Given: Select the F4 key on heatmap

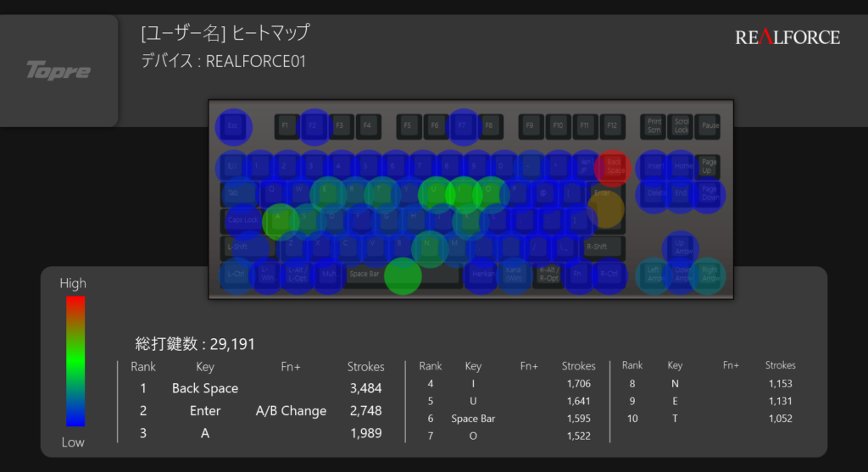Looking at the screenshot, I should click(367, 126).
